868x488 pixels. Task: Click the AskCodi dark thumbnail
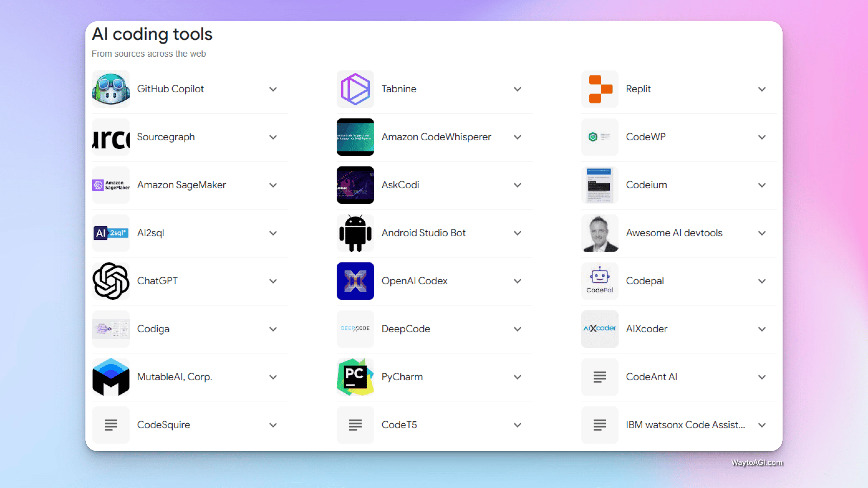[355, 185]
